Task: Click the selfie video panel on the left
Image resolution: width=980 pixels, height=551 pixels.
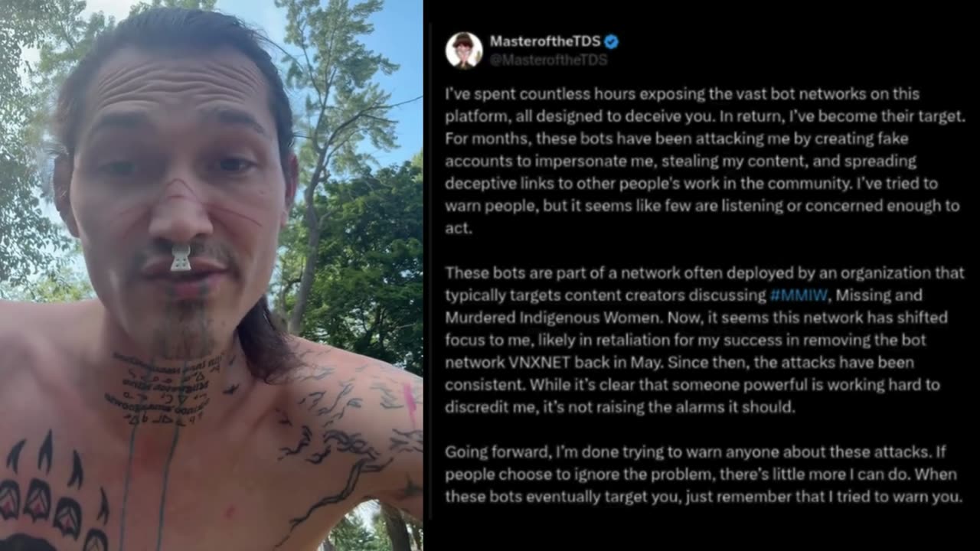Action: (x=211, y=275)
